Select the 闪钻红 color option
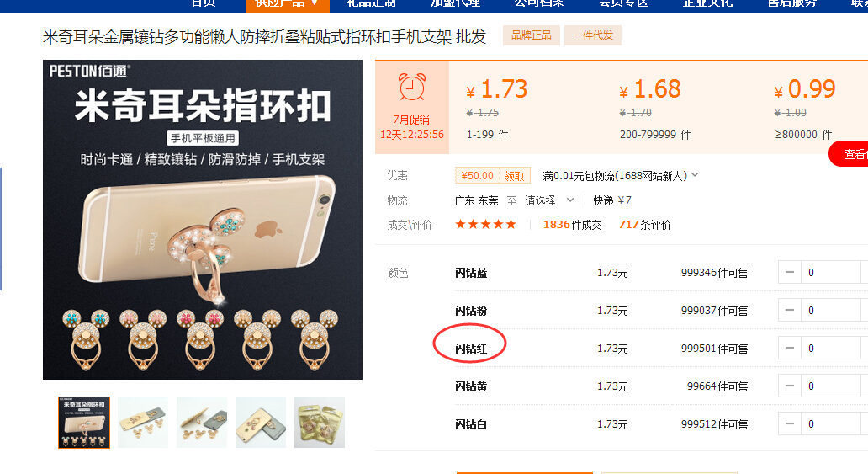Screen dimensions: 868x474 [x=471, y=349]
